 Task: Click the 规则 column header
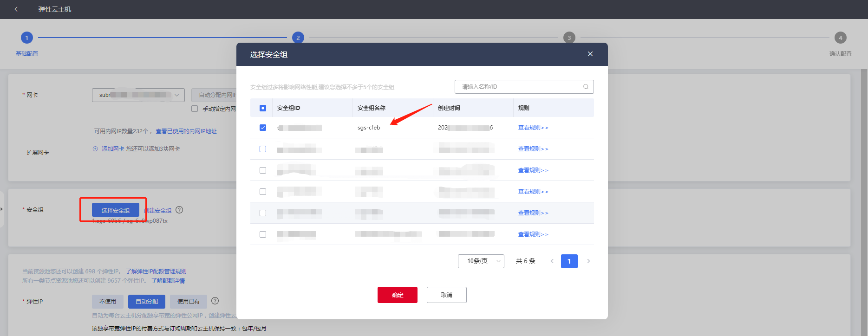pyautogui.click(x=523, y=108)
